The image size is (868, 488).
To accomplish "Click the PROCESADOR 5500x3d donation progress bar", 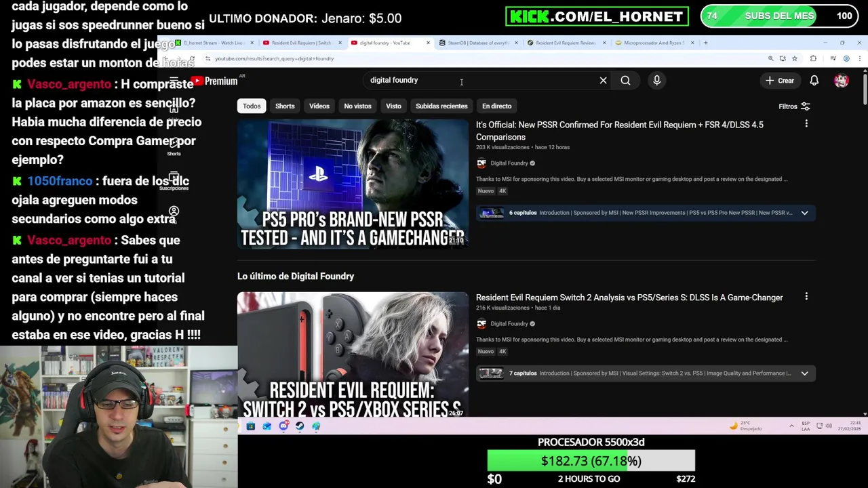I will pyautogui.click(x=591, y=461).
